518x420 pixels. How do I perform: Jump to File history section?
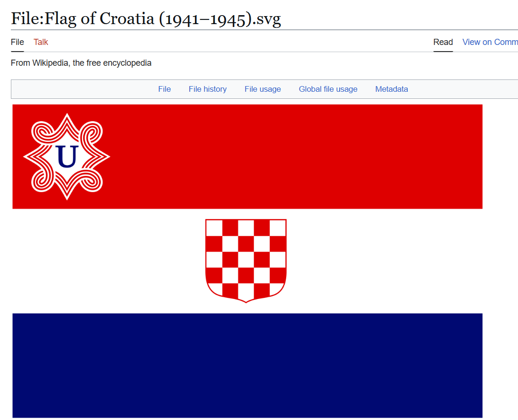207,89
